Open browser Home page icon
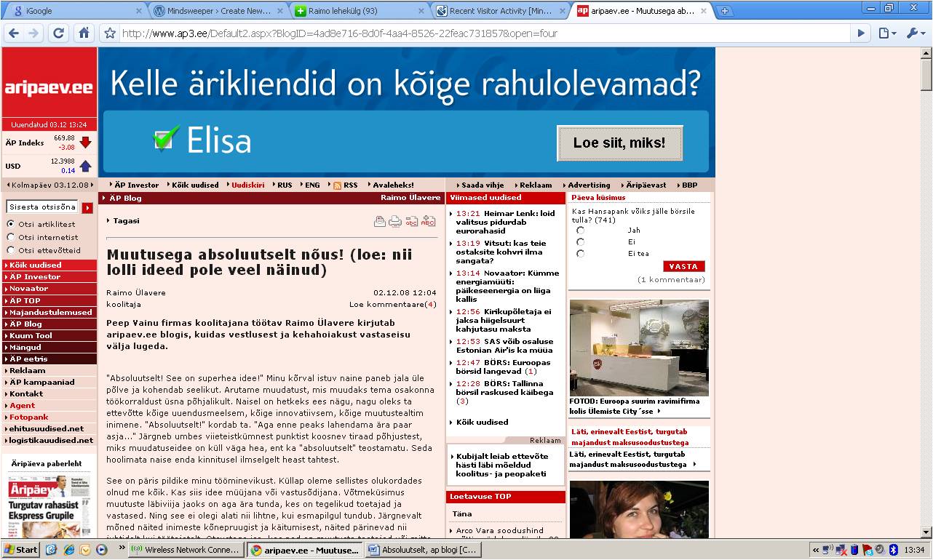This screenshot has width=933, height=560. click(84, 33)
